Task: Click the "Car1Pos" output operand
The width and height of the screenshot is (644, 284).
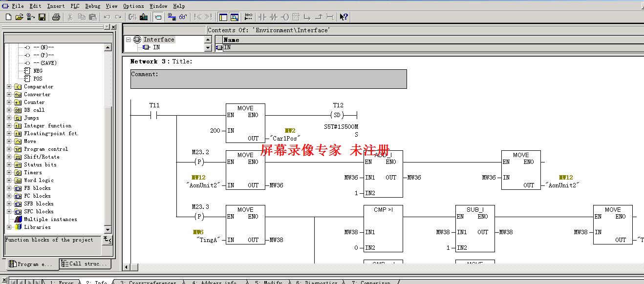Action: tap(285, 139)
